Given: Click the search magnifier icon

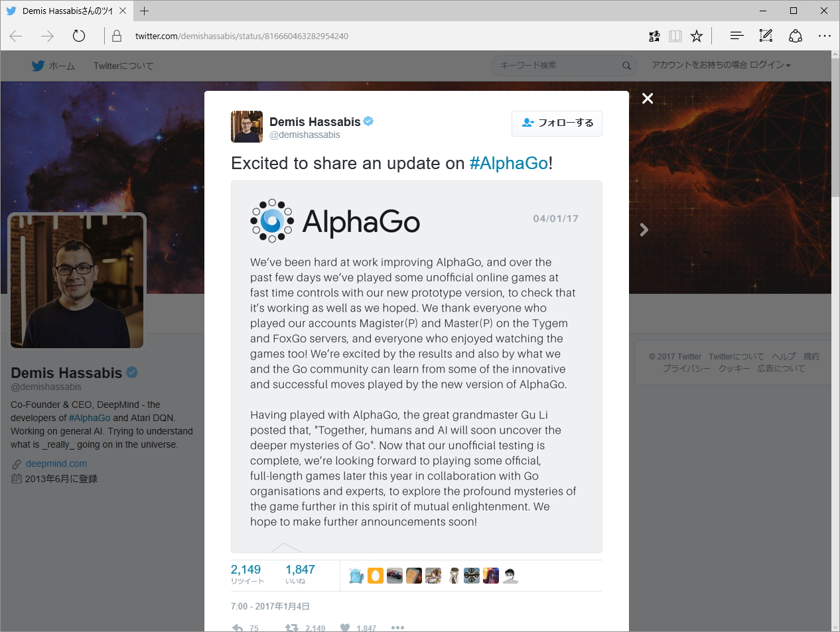Looking at the screenshot, I should 626,66.
